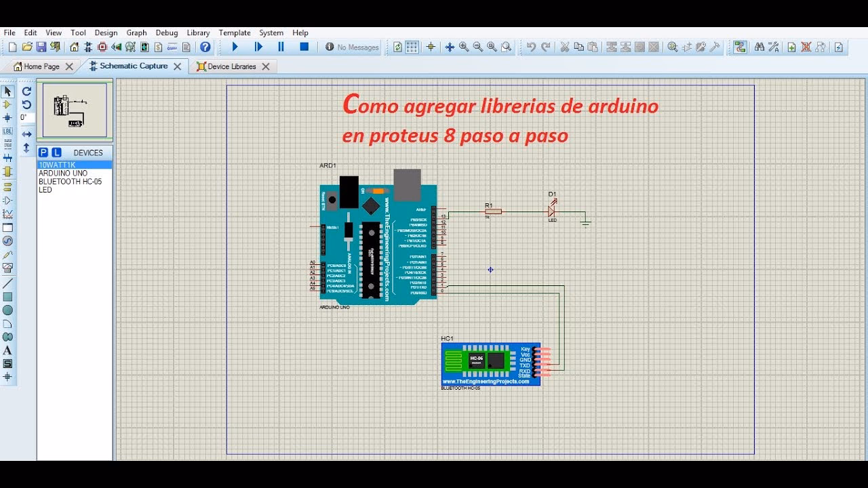Viewport: 868px width, 488px height.
Task: Start the simulation with the Play button
Action: pyautogui.click(x=235, y=46)
